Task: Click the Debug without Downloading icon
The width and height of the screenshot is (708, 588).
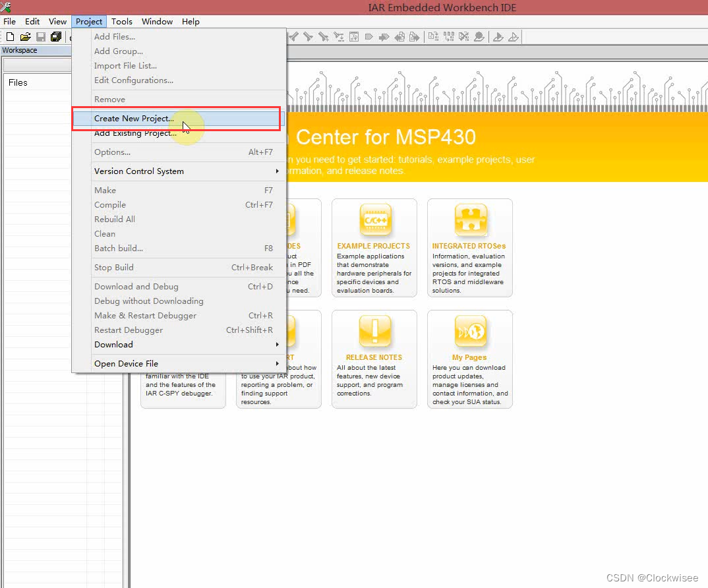Action: (x=514, y=37)
